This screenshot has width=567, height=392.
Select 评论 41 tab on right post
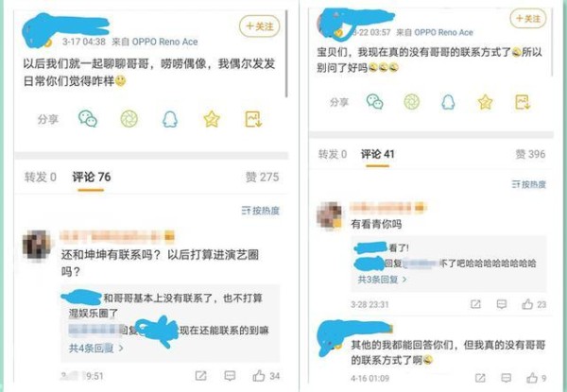(x=377, y=154)
